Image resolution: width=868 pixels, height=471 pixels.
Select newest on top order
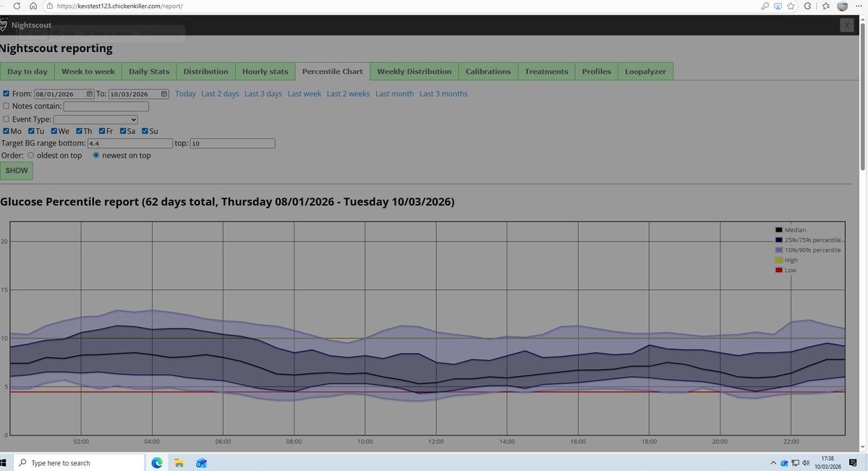[x=96, y=156]
